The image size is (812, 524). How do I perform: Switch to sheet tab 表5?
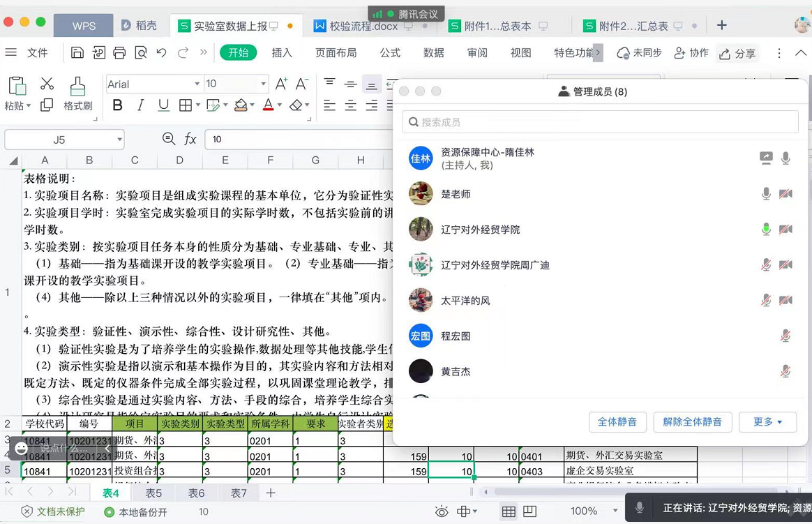click(x=153, y=493)
